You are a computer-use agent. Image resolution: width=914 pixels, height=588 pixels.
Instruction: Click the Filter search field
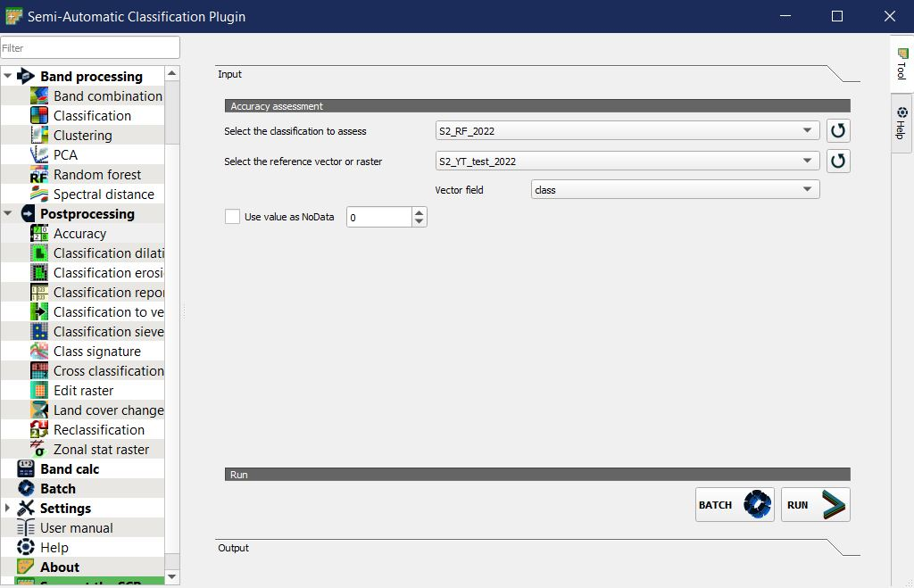click(89, 48)
